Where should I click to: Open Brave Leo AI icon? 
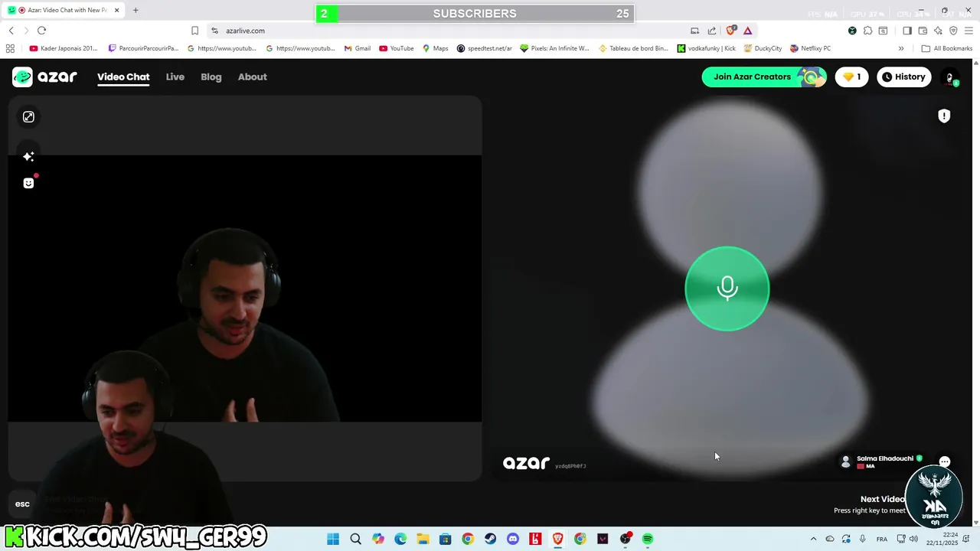point(938,31)
